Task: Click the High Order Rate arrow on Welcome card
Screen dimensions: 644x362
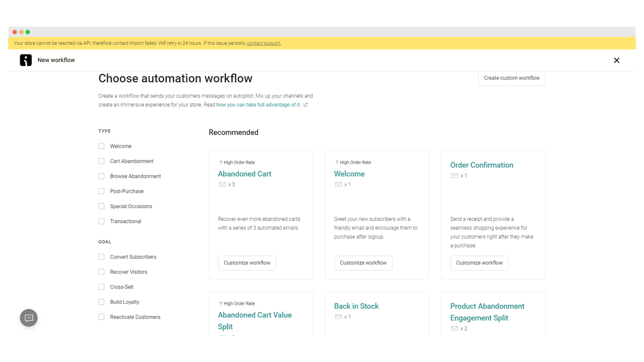Action: [x=337, y=162]
